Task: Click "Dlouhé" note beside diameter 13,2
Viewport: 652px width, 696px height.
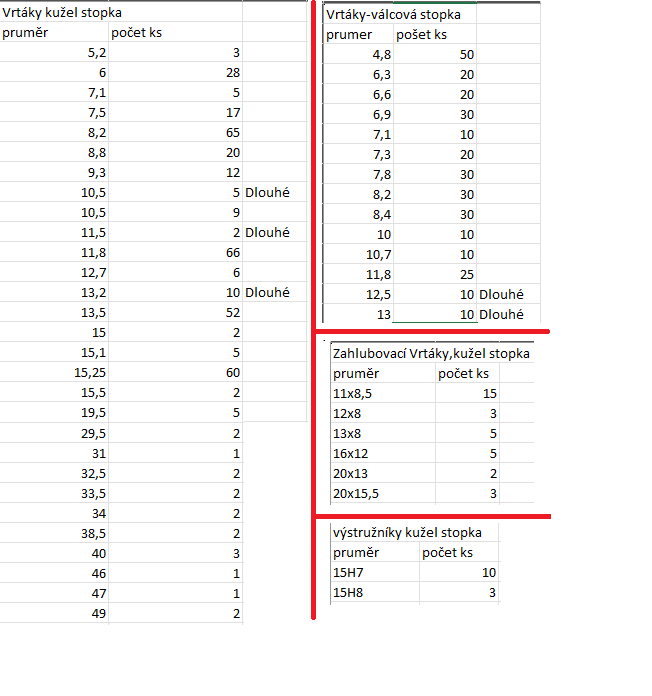Action: pyautogui.click(x=268, y=292)
